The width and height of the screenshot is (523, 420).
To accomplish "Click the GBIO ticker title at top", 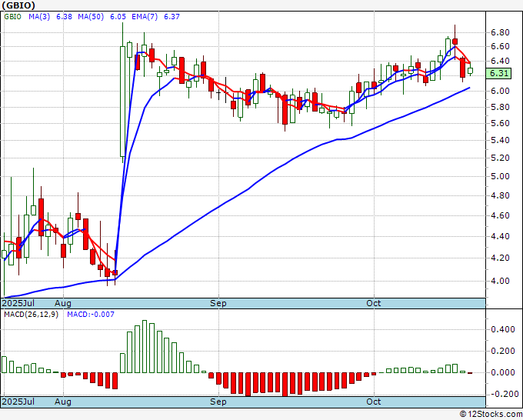I will pyautogui.click(x=18, y=5).
